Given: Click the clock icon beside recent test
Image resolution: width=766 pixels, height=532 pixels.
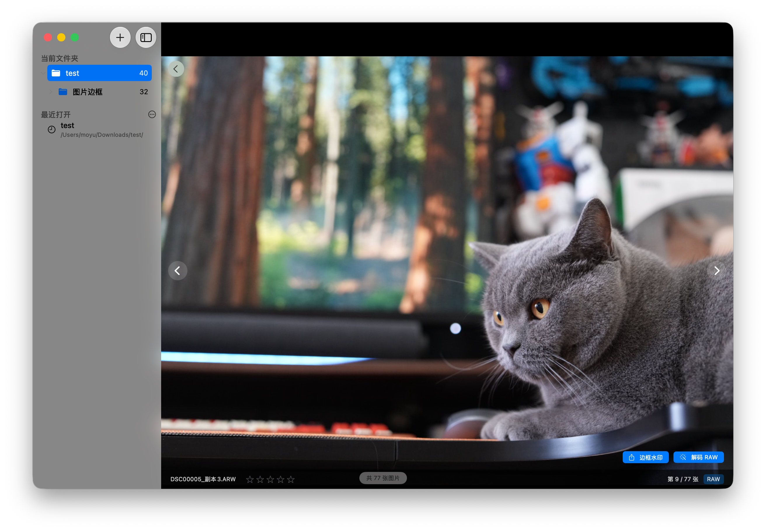Looking at the screenshot, I should pyautogui.click(x=52, y=130).
